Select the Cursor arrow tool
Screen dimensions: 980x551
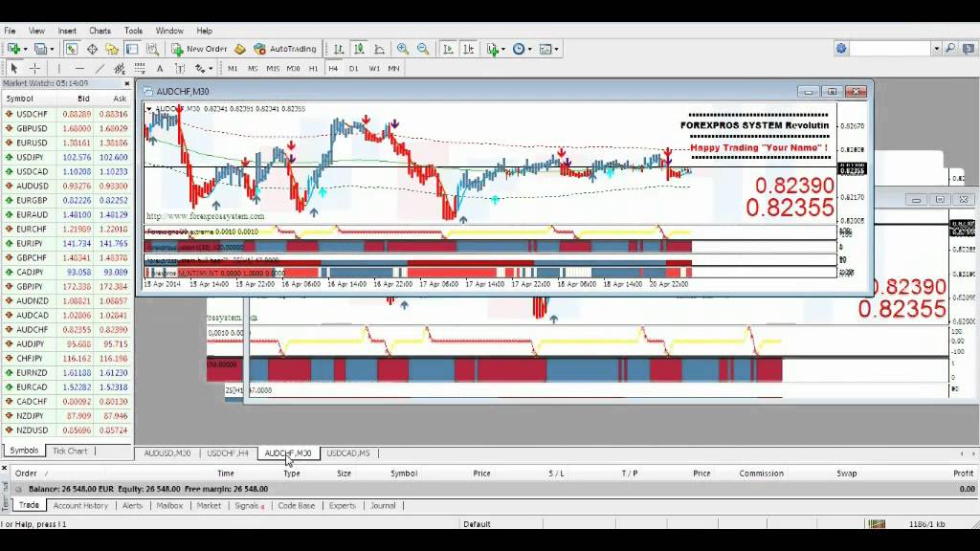(14, 68)
